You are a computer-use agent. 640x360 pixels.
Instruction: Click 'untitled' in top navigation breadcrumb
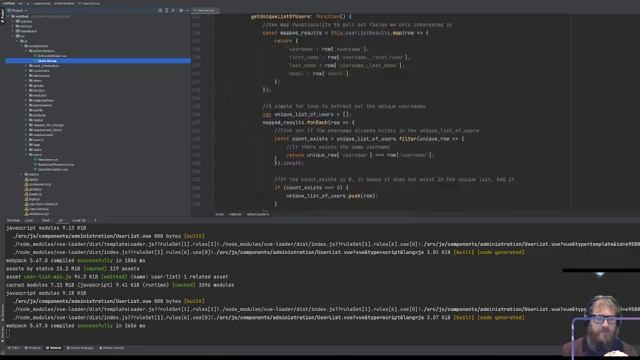pos(8,3)
